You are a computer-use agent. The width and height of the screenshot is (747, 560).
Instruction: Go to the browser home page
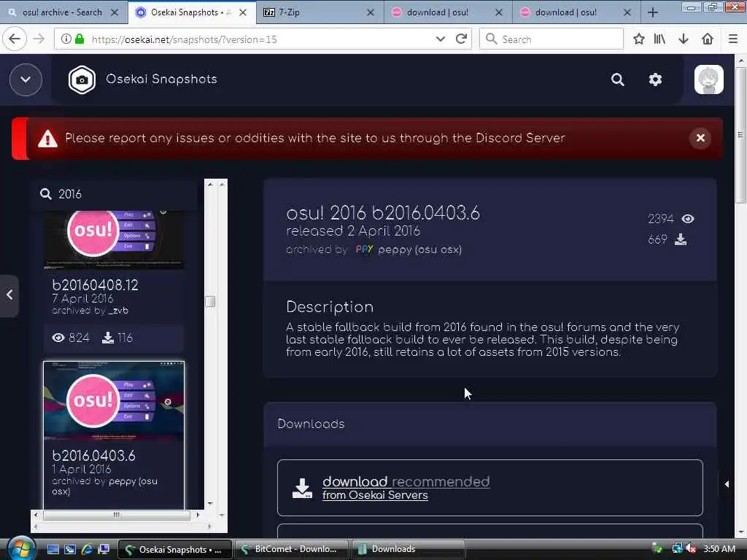point(708,39)
